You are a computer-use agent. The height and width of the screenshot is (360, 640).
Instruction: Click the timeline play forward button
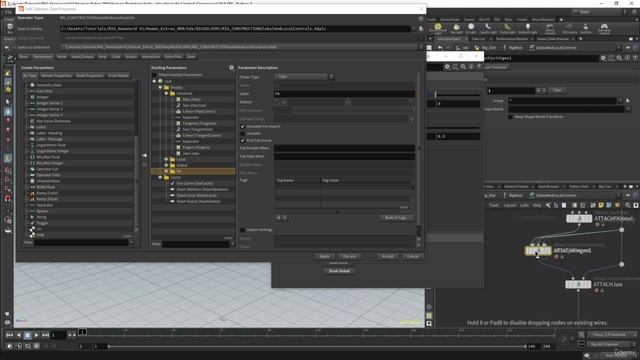pos(36,335)
